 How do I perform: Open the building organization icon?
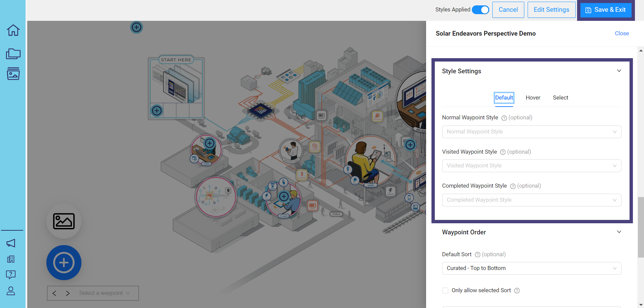(11, 259)
